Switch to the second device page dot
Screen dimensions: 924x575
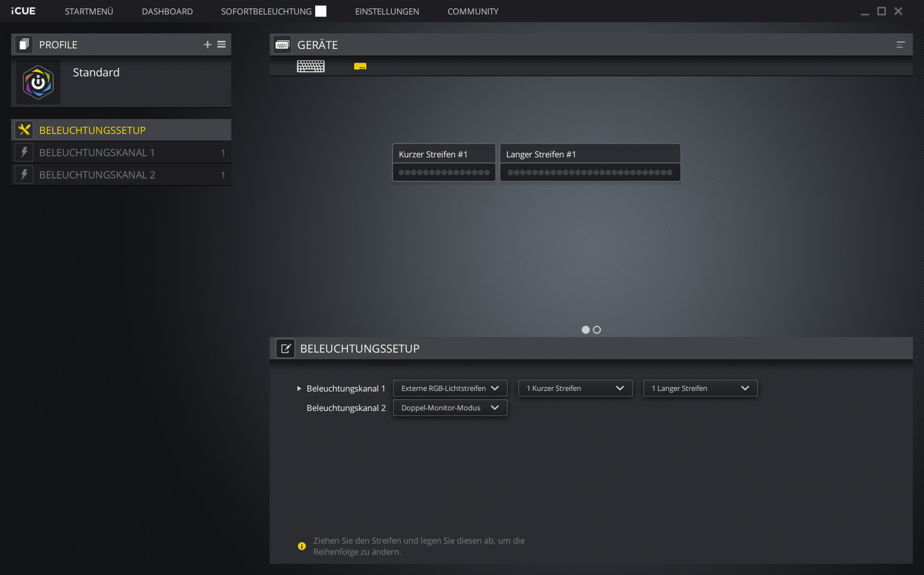[597, 330]
